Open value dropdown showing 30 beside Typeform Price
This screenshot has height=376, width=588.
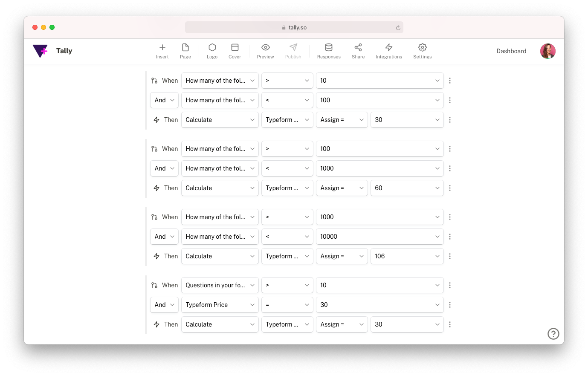[379, 305]
